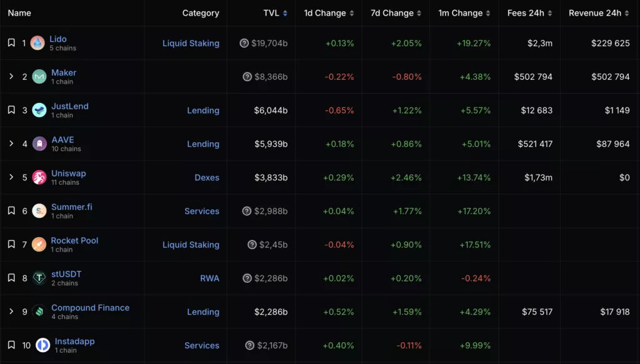The height and width of the screenshot is (364, 640).
Task: Click the Uniswap unicorn logo icon
Action: pyautogui.click(x=39, y=177)
